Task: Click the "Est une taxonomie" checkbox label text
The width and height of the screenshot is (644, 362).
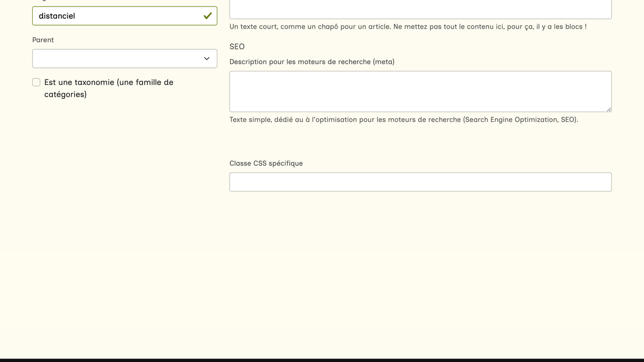Action: click(109, 82)
